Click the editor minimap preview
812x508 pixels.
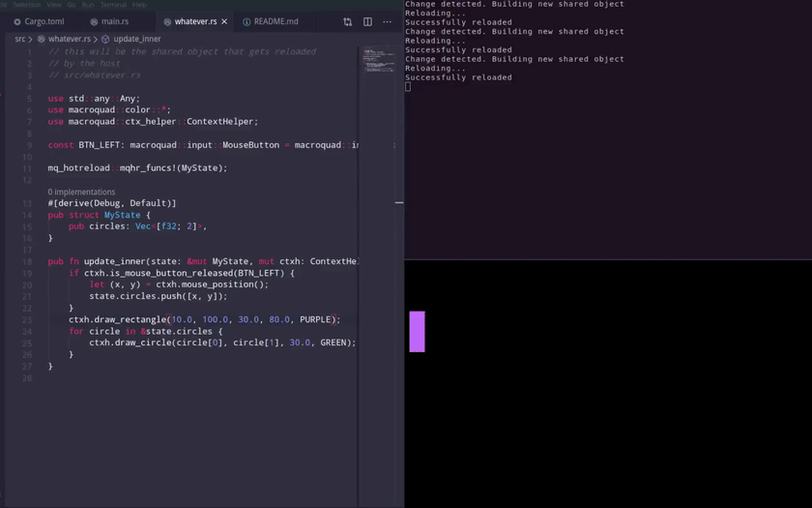[379, 60]
